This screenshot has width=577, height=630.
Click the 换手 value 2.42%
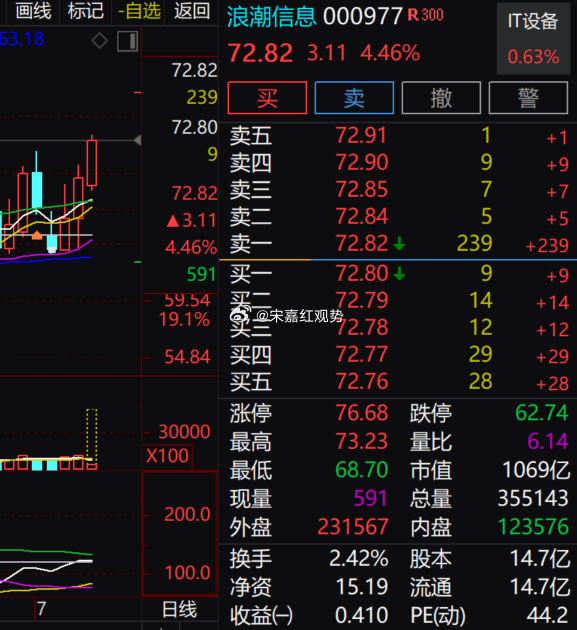(359, 558)
